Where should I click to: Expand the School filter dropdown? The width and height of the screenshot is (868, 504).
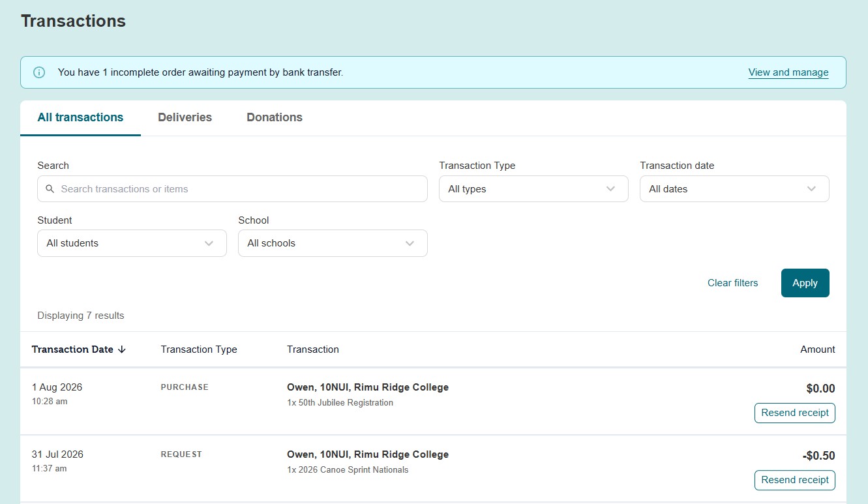tap(333, 243)
